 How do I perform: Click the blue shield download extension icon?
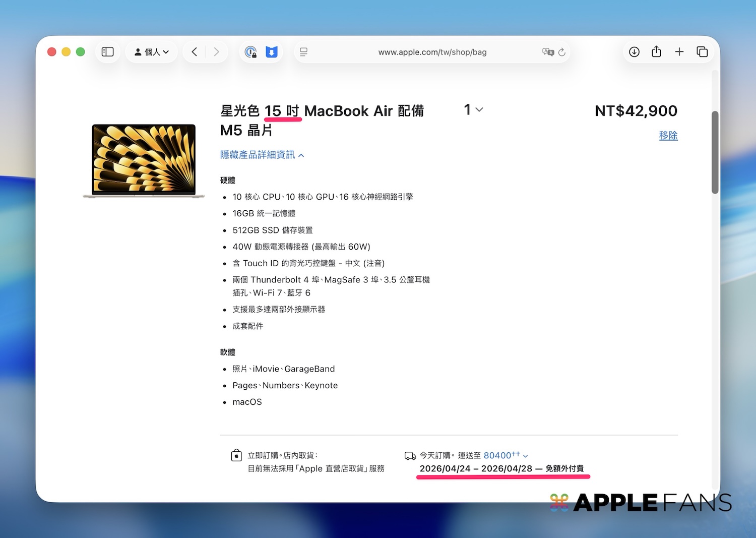tap(272, 52)
